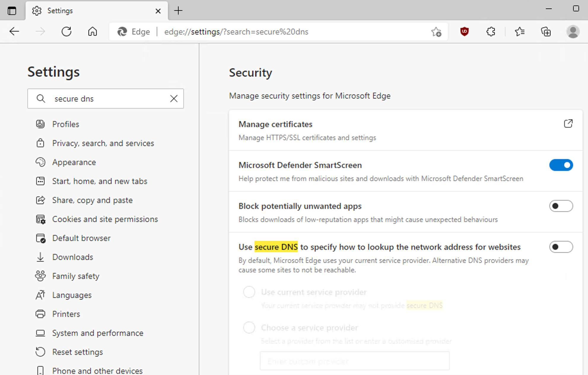Open the user profile avatar
The width and height of the screenshot is (588, 375).
coord(573,31)
